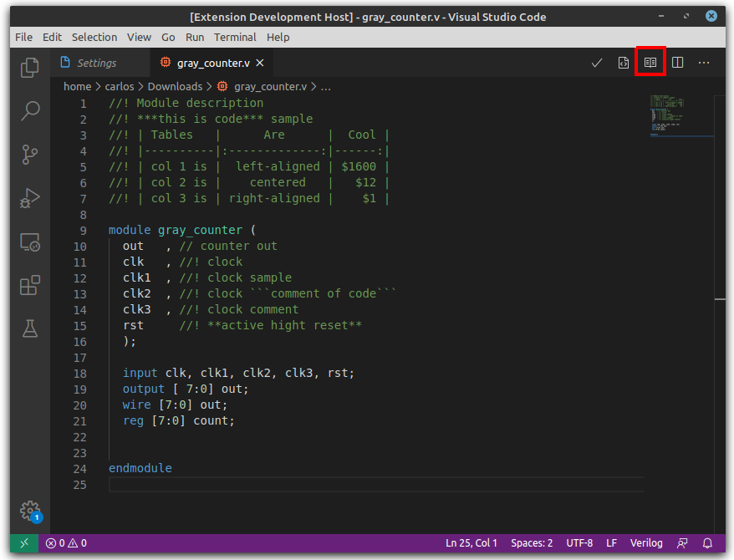This screenshot has height=560, width=734.
Task: Open the Edit menu
Action: 52,37
